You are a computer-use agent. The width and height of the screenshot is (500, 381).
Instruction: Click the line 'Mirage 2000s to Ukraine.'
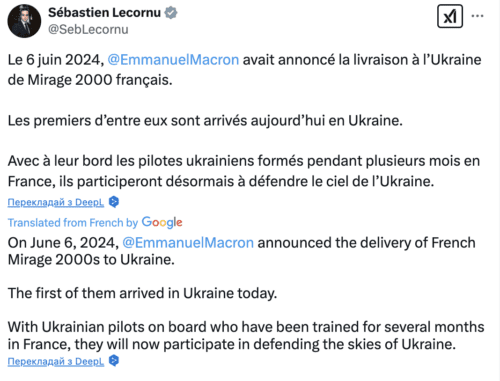click(91, 260)
